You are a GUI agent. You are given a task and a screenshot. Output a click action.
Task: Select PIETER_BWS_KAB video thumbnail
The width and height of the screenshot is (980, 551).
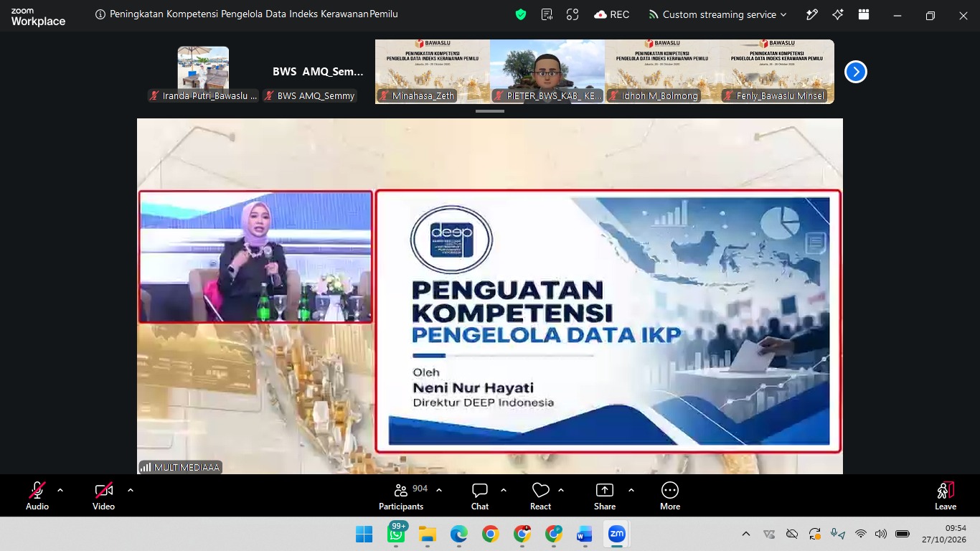547,72
